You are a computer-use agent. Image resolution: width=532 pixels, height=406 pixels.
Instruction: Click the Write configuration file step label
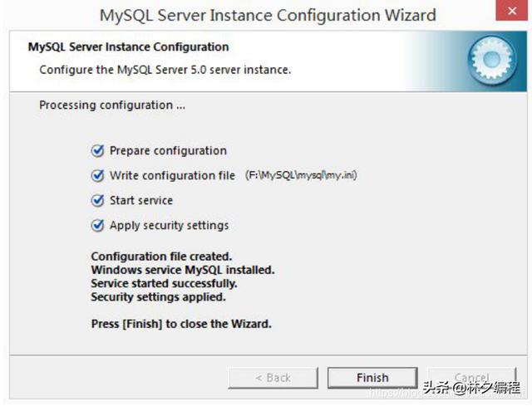[172, 175]
